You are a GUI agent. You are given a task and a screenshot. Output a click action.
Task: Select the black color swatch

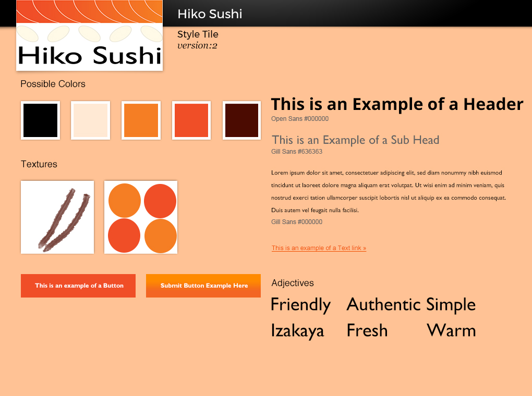tap(40, 120)
